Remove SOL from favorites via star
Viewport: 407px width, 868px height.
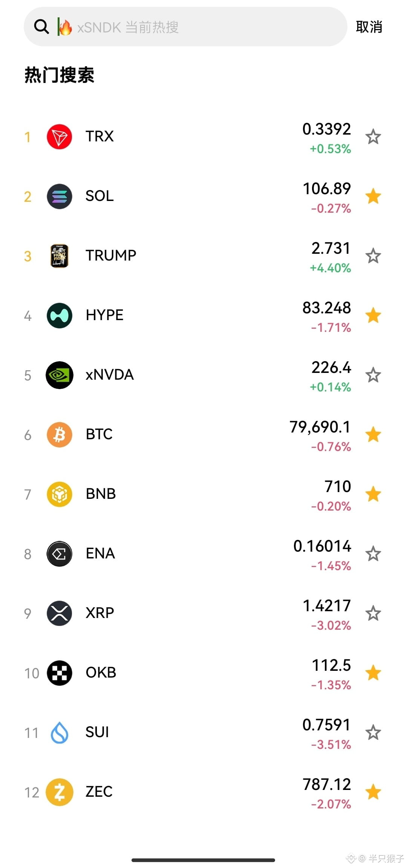coord(373,196)
